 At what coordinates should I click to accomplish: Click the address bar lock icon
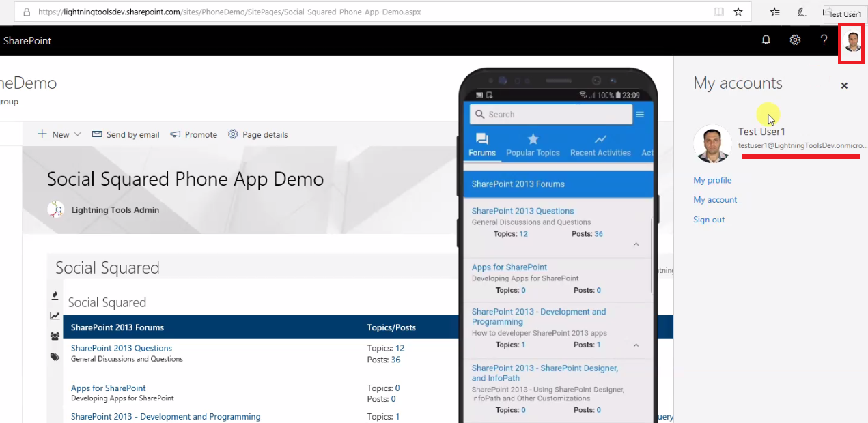click(27, 12)
